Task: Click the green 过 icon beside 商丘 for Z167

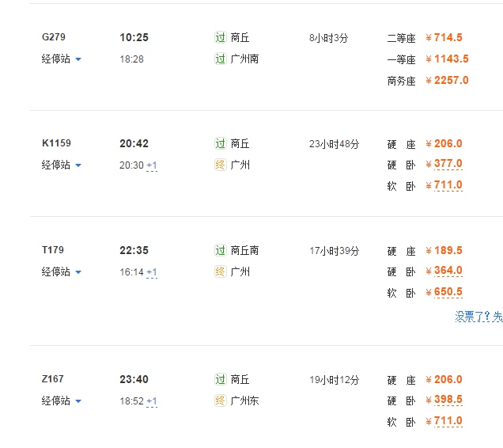Action: (x=221, y=379)
